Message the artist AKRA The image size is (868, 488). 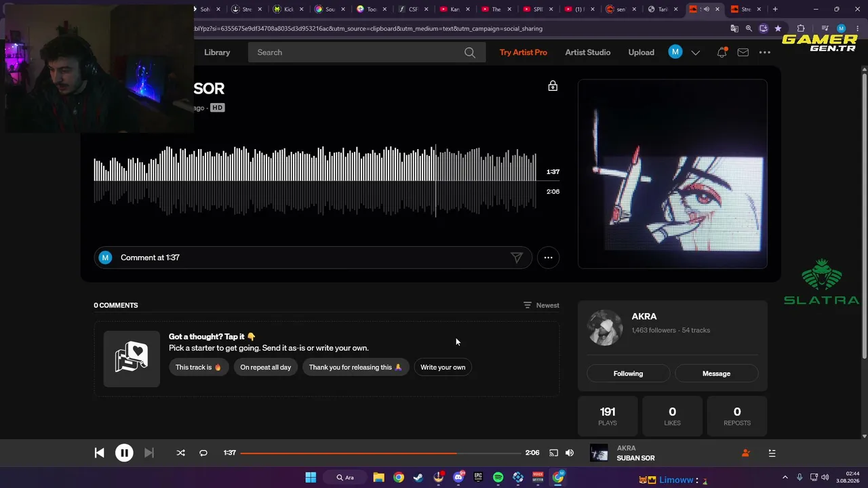(x=716, y=373)
